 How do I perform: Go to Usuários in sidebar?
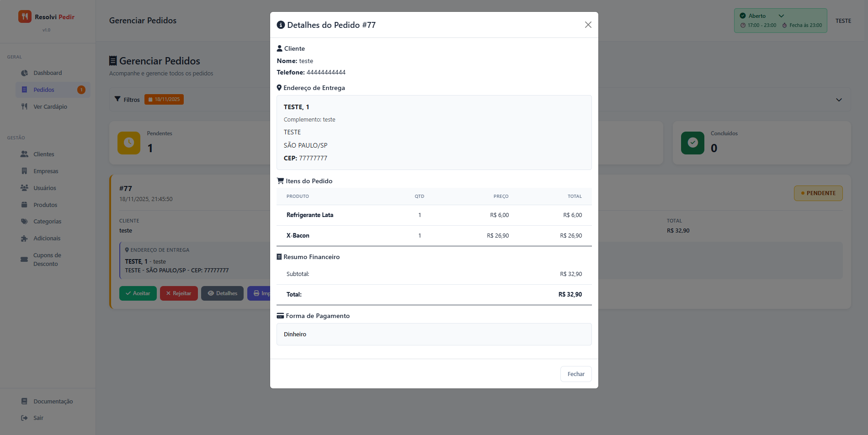pos(44,188)
